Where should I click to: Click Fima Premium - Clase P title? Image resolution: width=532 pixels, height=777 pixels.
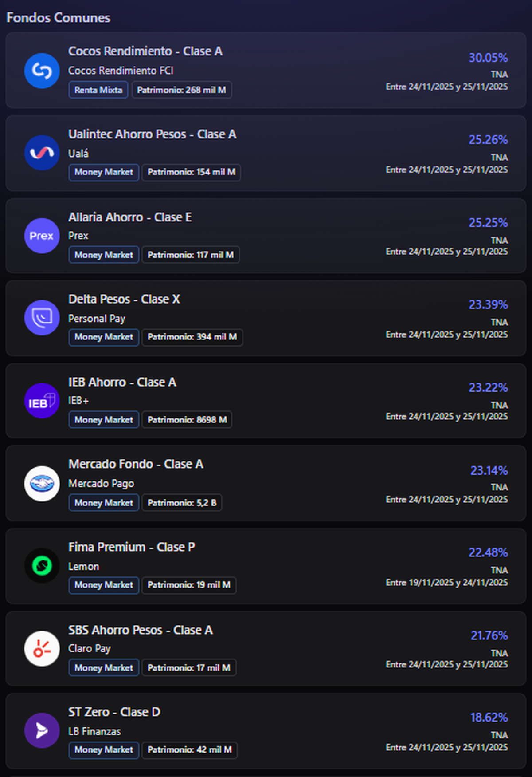tap(132, 547)
